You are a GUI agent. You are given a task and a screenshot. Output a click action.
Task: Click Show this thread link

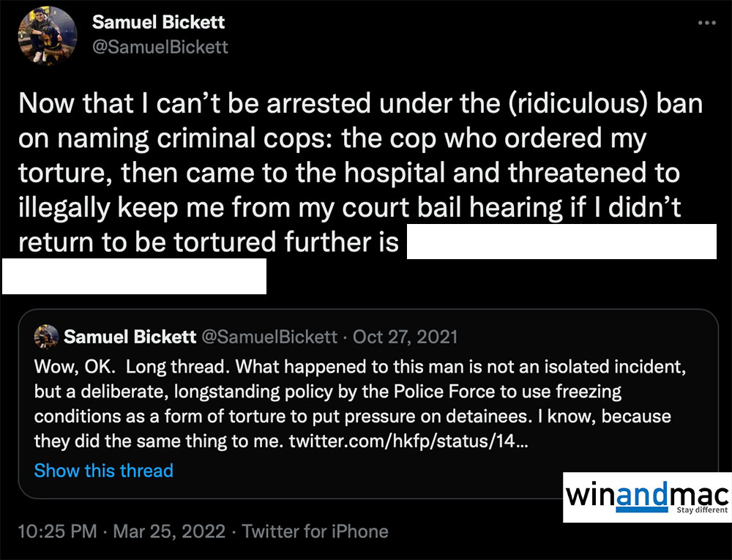coord(103,470)
